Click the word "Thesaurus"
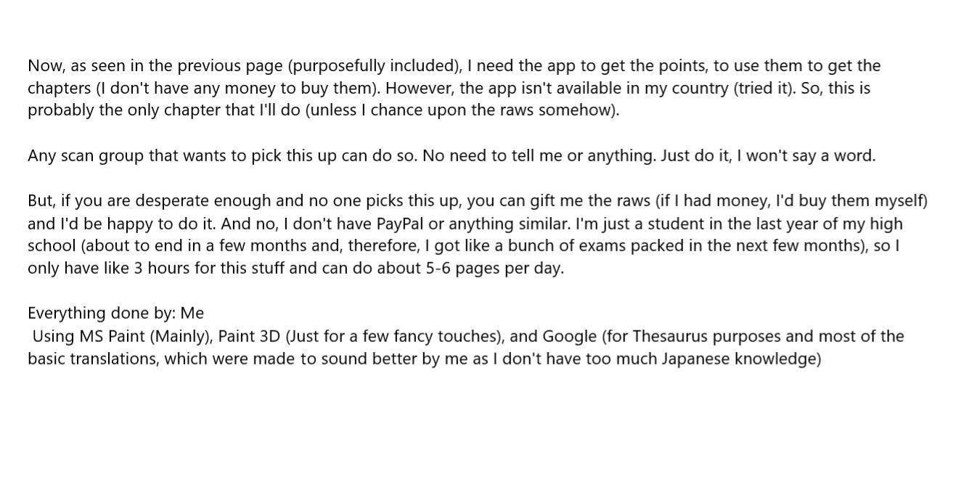This screenshot has height=493, width=980. point(670,336)
